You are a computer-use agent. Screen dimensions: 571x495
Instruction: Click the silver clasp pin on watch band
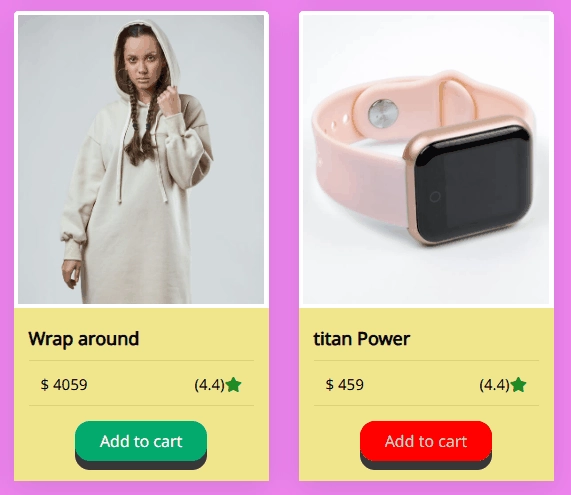click(x=383, y=113)
